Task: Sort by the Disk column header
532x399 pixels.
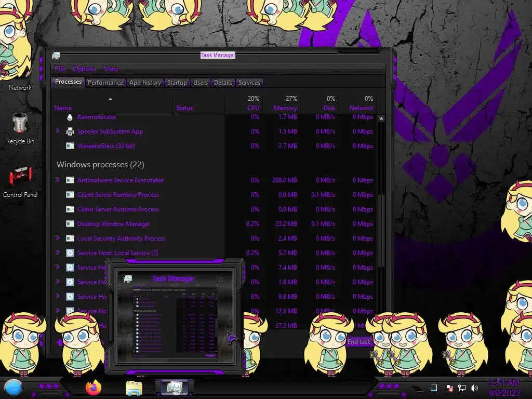Action: point(320,103)
